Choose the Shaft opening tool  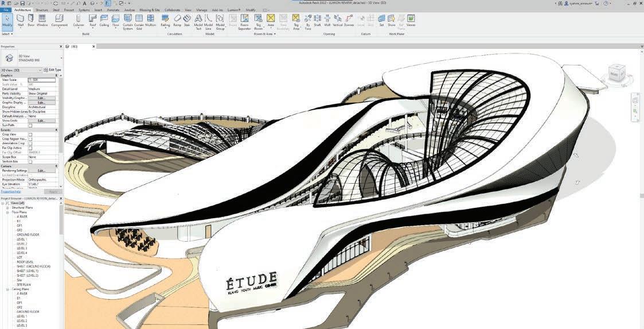coord(318,21)
